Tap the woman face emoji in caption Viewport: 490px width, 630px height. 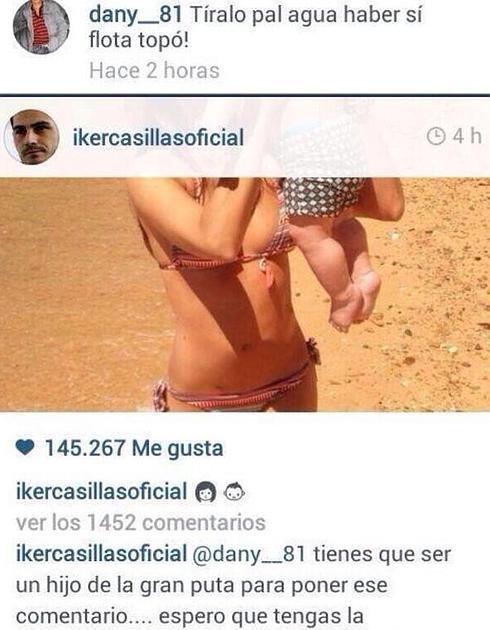pos(206,492)
